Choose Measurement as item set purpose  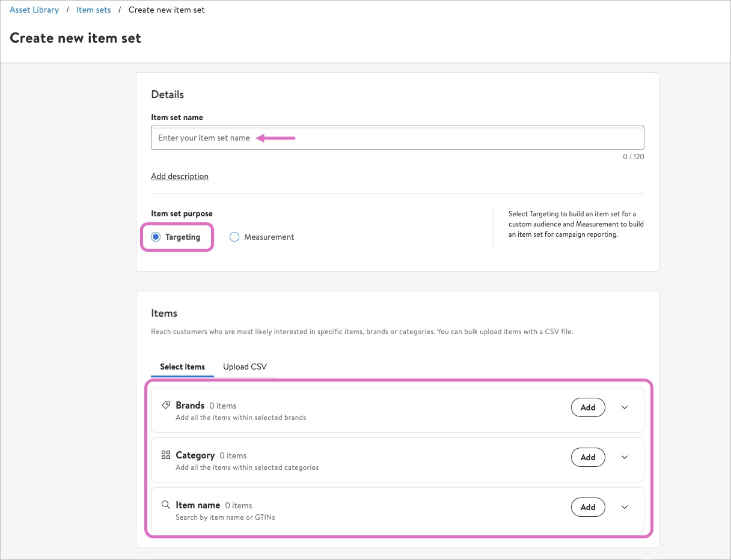click(235, 237)
